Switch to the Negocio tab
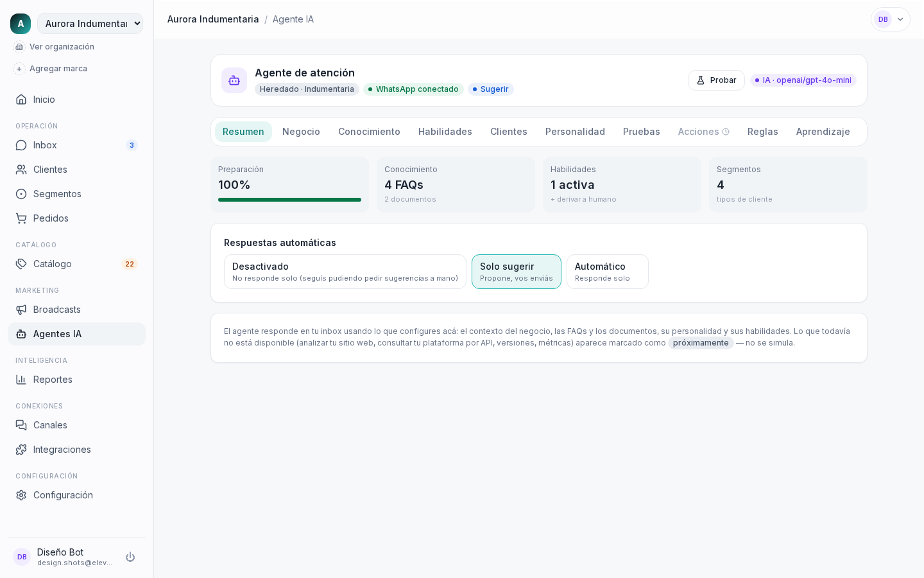 301,132
